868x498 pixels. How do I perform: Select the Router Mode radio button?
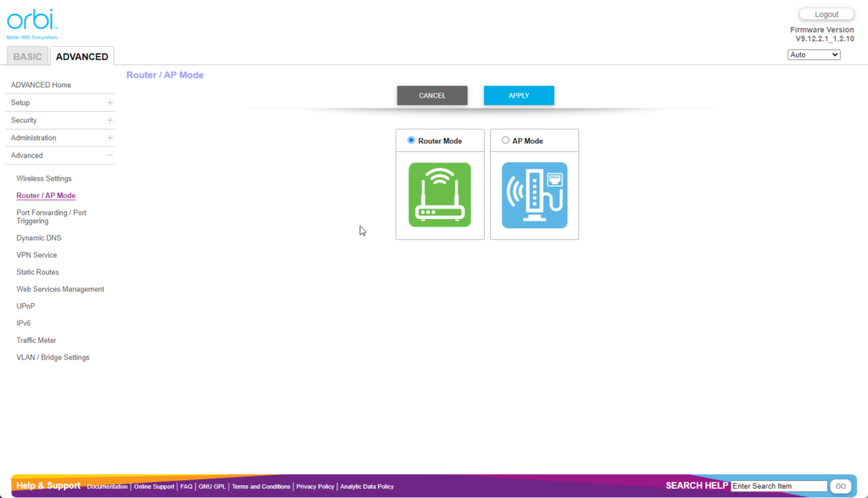(411, 141)
